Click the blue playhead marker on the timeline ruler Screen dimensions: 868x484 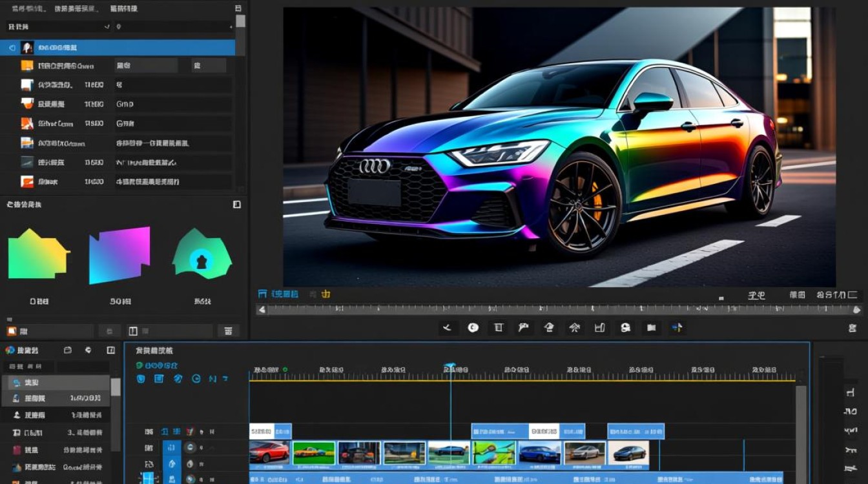tap(450, 366)
